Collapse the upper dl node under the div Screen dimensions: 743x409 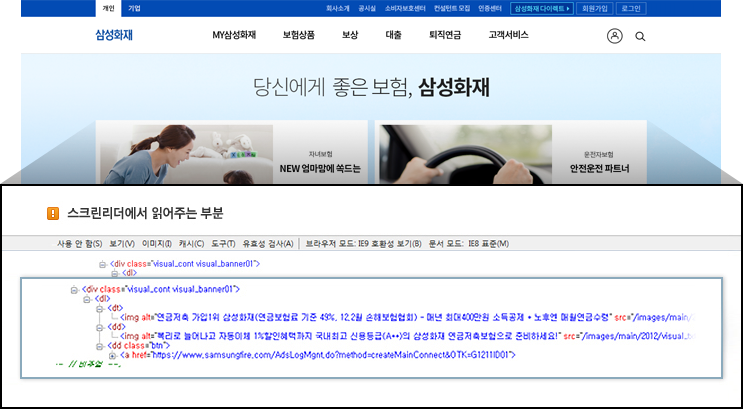(x=115, y=273)
